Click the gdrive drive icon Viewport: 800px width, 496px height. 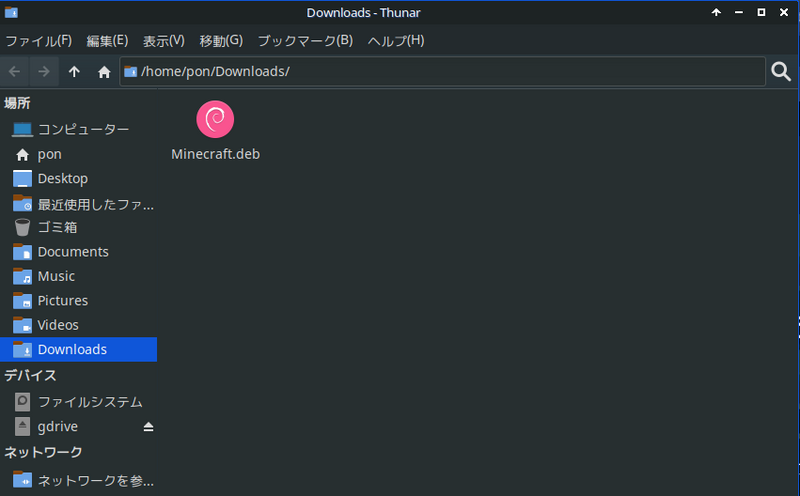coord(22,427)
